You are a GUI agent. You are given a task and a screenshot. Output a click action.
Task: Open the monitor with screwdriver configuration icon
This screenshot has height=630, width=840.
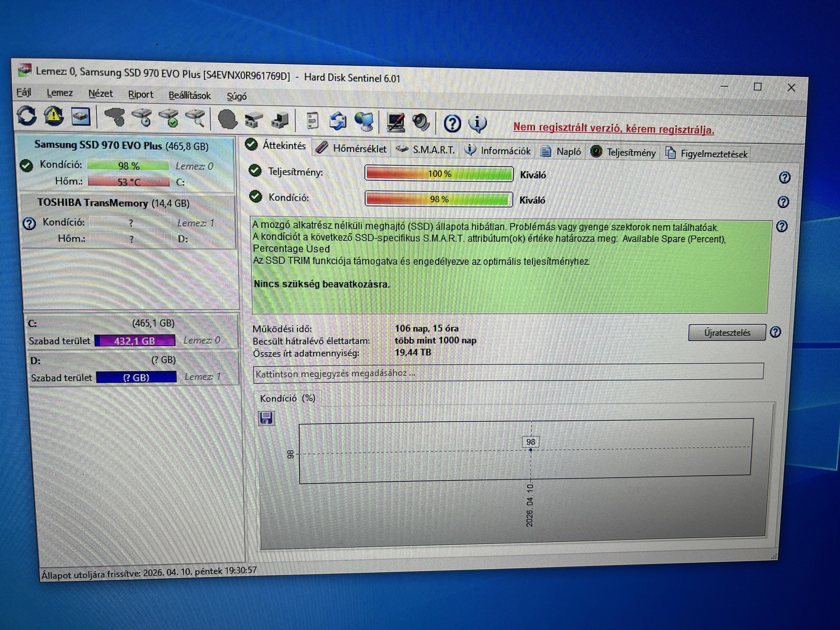point(395,122)
